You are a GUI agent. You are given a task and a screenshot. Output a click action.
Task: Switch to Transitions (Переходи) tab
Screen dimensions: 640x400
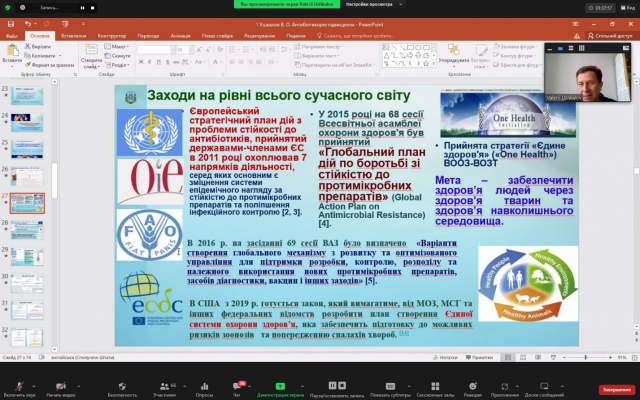click(148, 36)
